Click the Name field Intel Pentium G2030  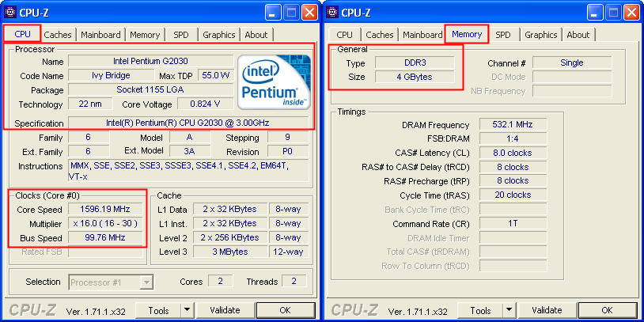(x=151, y=61)
